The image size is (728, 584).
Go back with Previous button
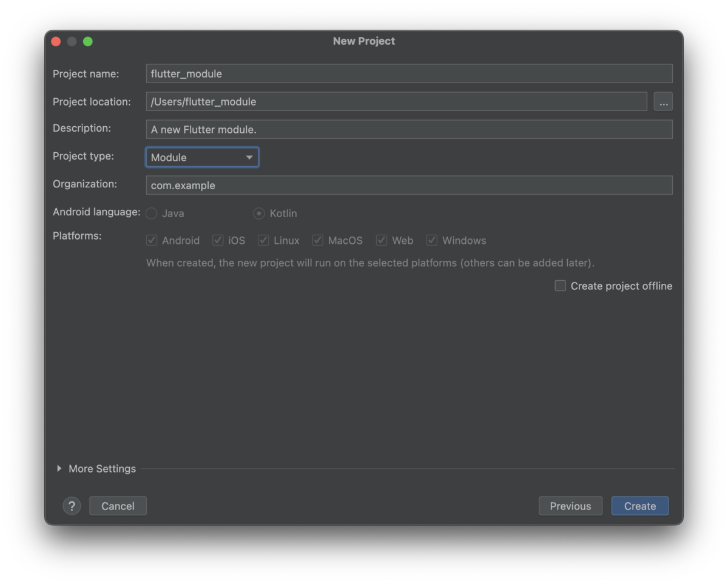(570, 506)
